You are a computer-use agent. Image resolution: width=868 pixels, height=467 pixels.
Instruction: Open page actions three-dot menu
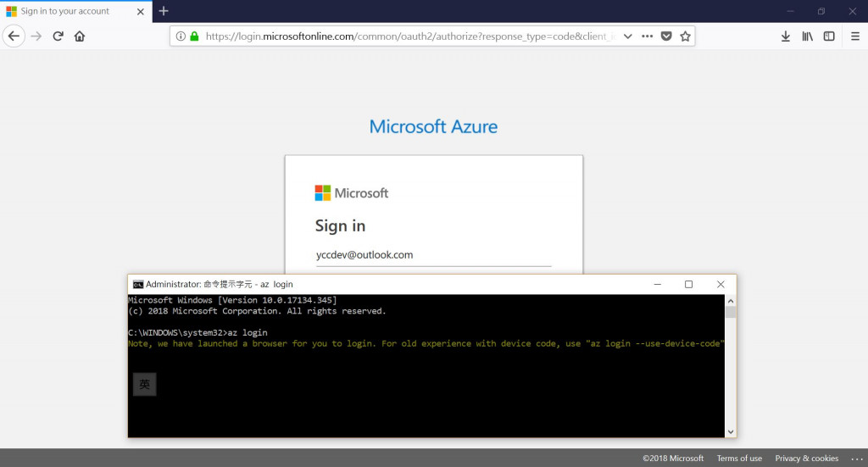647,36
